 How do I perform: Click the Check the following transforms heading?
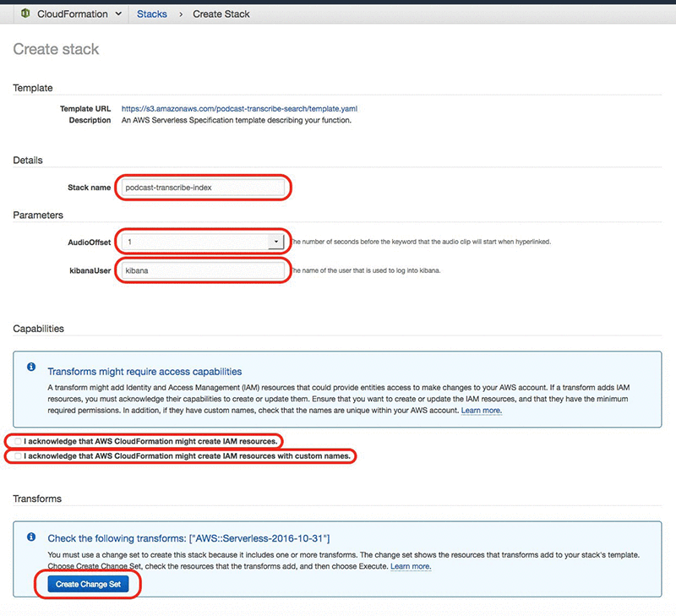(x=188, y=538)
